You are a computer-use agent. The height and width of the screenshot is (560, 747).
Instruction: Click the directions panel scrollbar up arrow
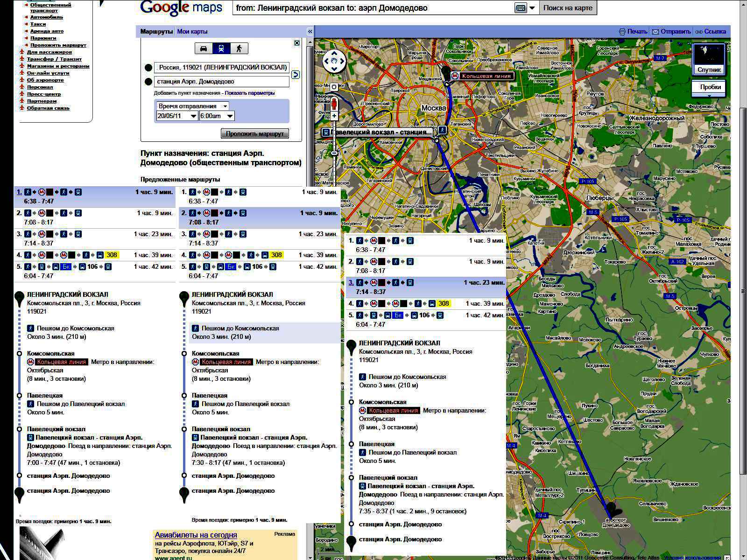click(310, 43)
